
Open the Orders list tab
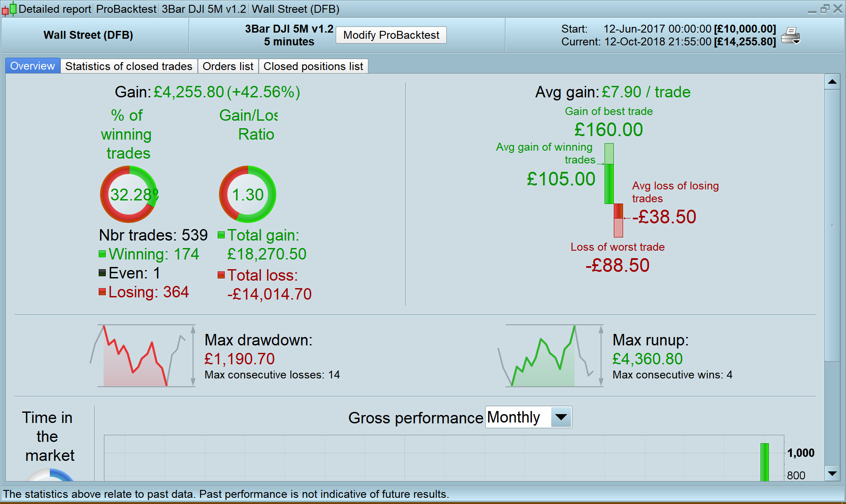coord(228,66)
